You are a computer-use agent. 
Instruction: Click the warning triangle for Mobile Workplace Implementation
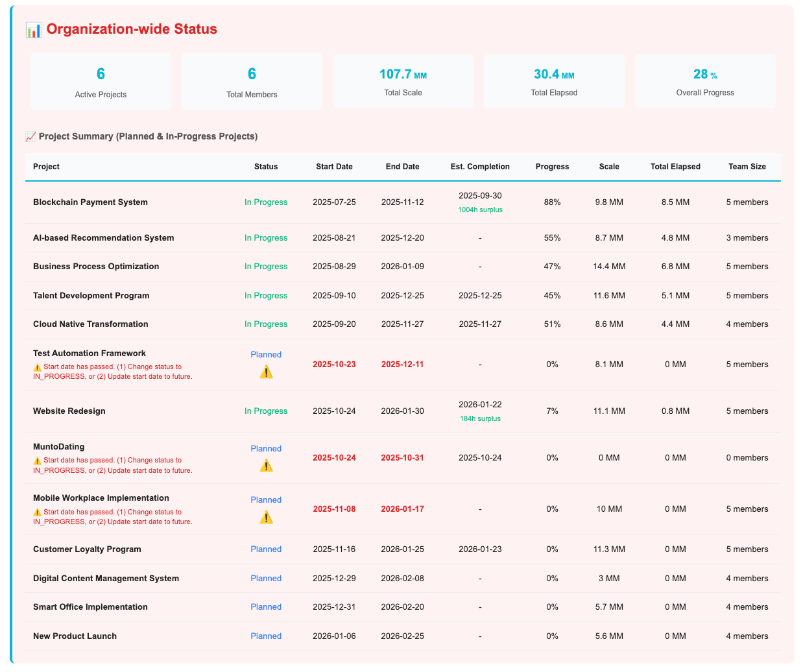[266, 517]
